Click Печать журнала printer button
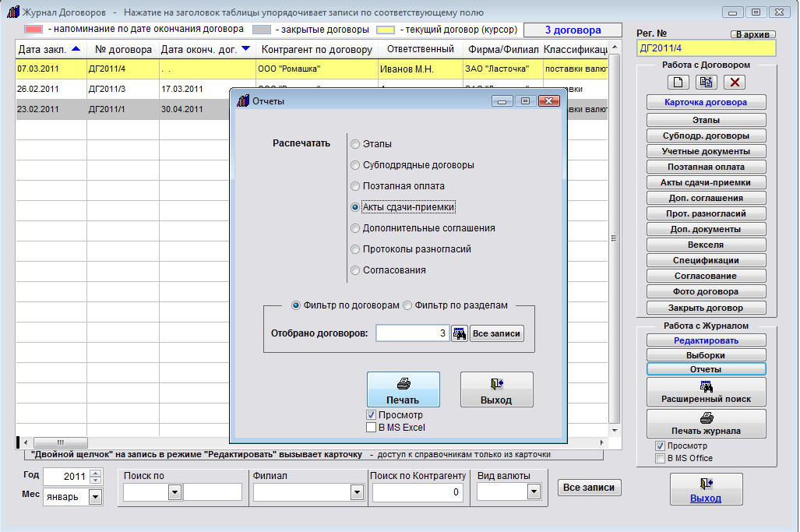Image resolution: width=800 pixels, height=532 pixels. coord(706,424)
